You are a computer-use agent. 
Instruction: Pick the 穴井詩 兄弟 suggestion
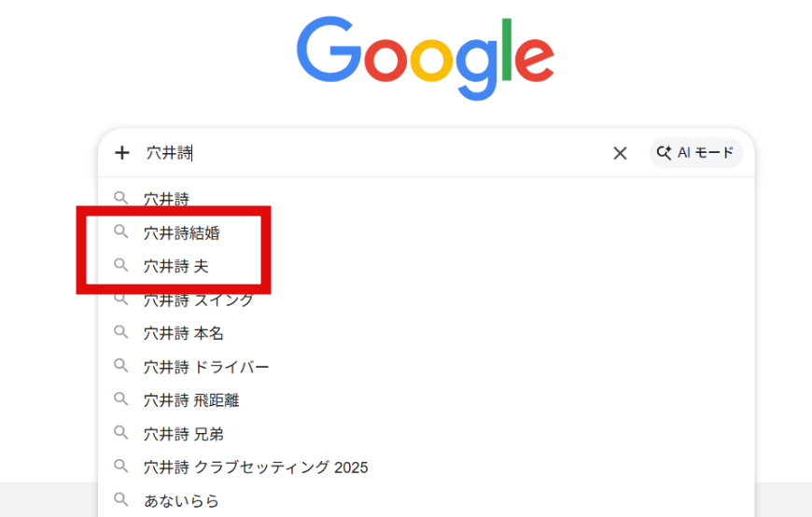coord(184,434)
